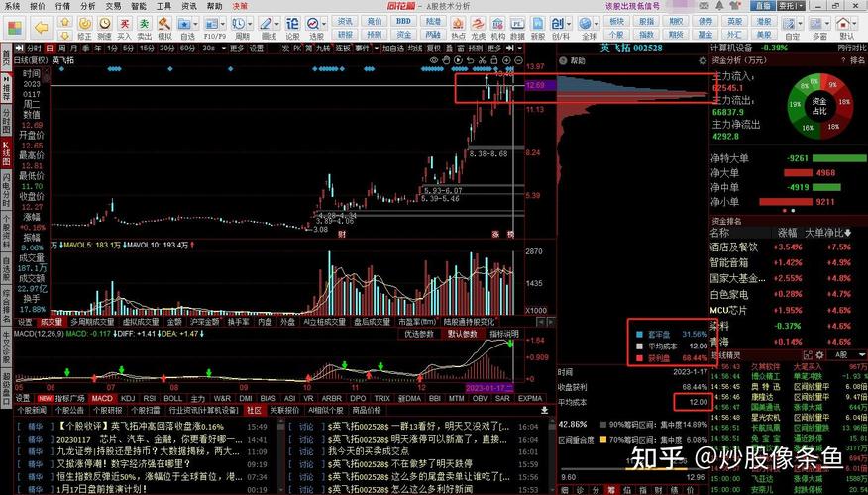Open the mail envelope icon in title bar
This screenshot has height=495, width=868.
(x=705, y=6)
